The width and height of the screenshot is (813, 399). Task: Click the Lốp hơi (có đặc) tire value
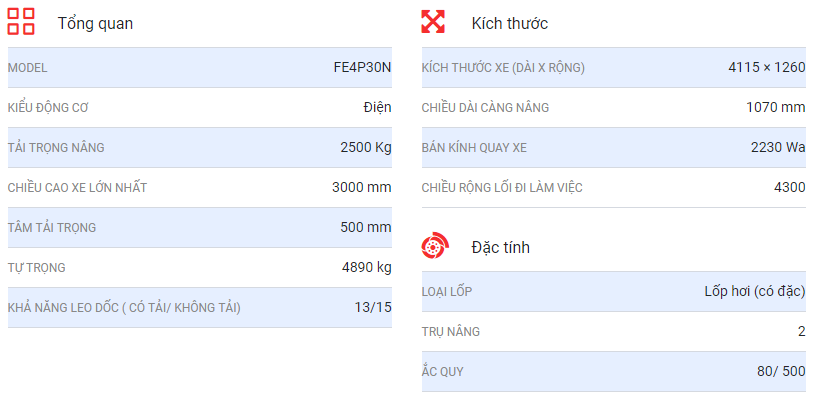[755, 291]
